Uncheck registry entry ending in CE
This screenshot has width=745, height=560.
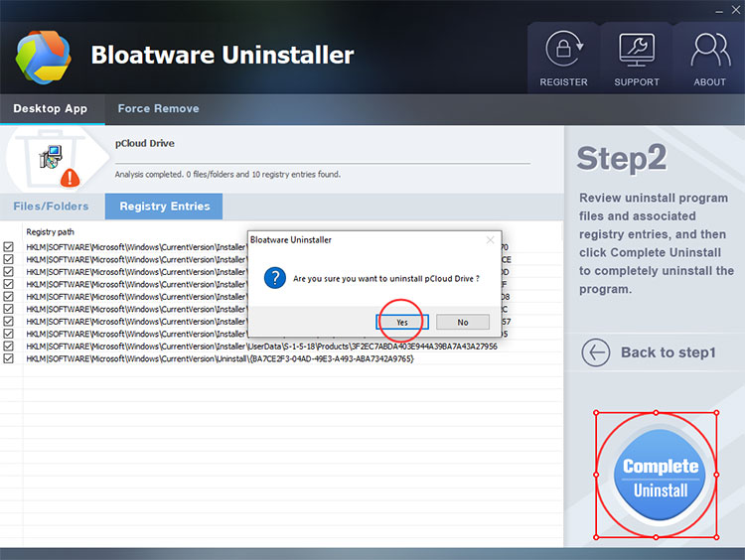(9, 259)
